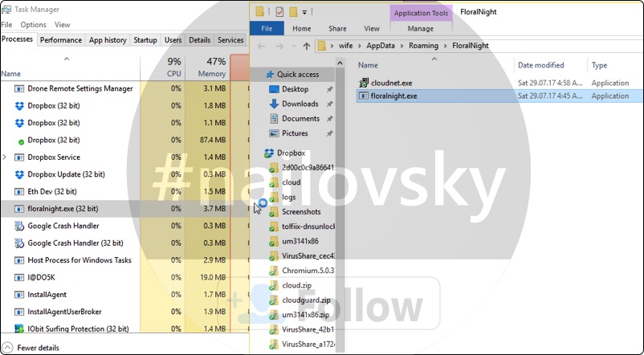Click the Pictures icon in sidebar
The width and height of the screenshot is (644, 355).
pyautogui.click(x=274, y=133)
